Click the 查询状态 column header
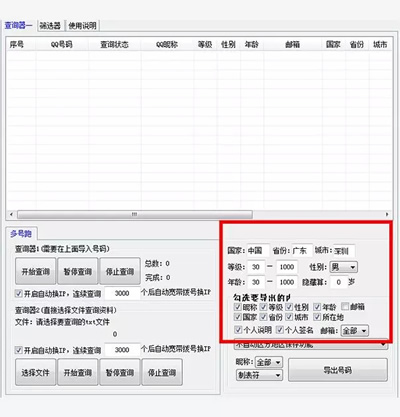Screen dimensions: 400x417 (114, 44)
